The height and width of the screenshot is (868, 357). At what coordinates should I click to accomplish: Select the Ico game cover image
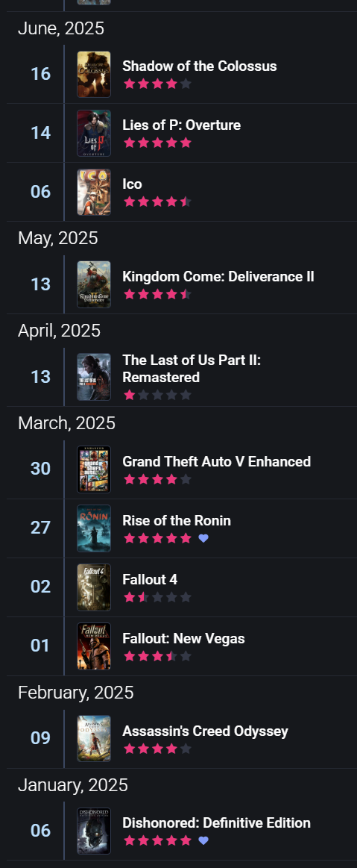pos(93,192)
